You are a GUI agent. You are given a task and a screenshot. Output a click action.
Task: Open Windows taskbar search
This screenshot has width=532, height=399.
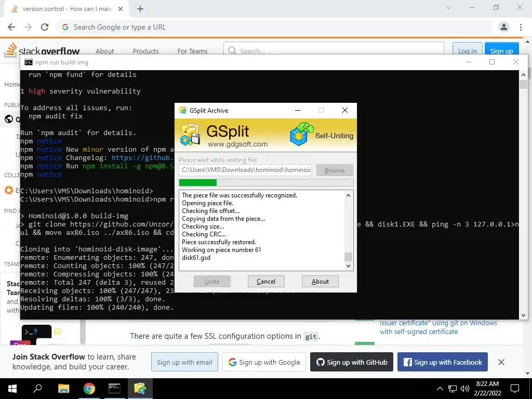[x=37, y=389]
